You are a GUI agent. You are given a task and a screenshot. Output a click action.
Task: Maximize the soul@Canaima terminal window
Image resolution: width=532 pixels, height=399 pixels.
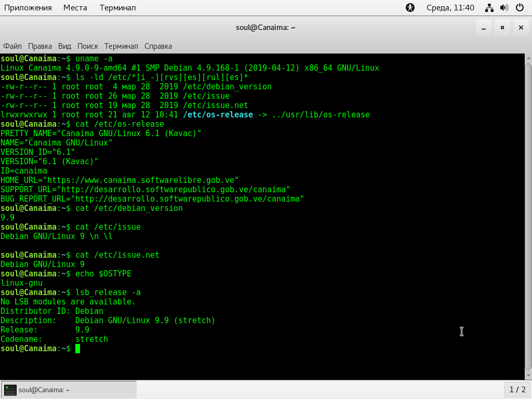502,28
